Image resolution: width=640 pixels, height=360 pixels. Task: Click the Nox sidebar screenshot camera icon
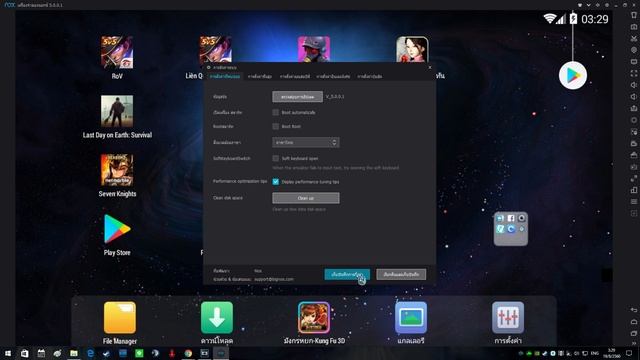coord(634,27)
